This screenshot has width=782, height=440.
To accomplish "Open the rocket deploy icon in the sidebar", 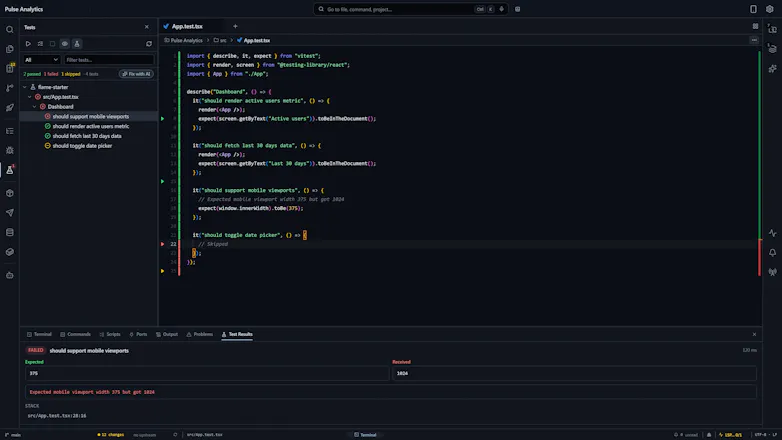I will (9, 107).
